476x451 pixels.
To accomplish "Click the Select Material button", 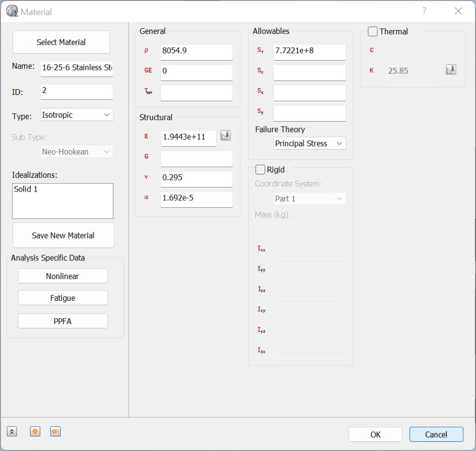I will [x=61, y=42].
